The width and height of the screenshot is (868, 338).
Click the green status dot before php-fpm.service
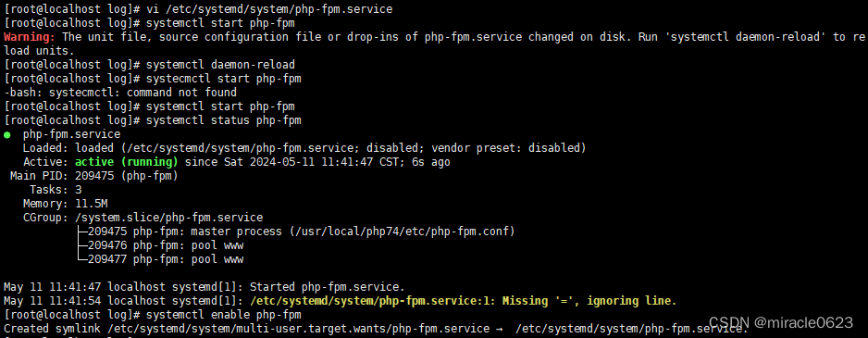6,134
